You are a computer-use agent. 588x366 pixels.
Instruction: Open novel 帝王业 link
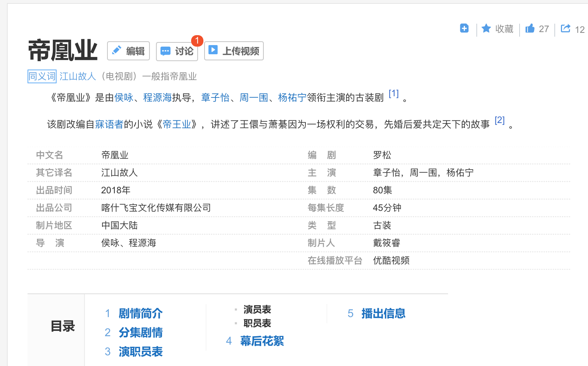pos(177,125)
